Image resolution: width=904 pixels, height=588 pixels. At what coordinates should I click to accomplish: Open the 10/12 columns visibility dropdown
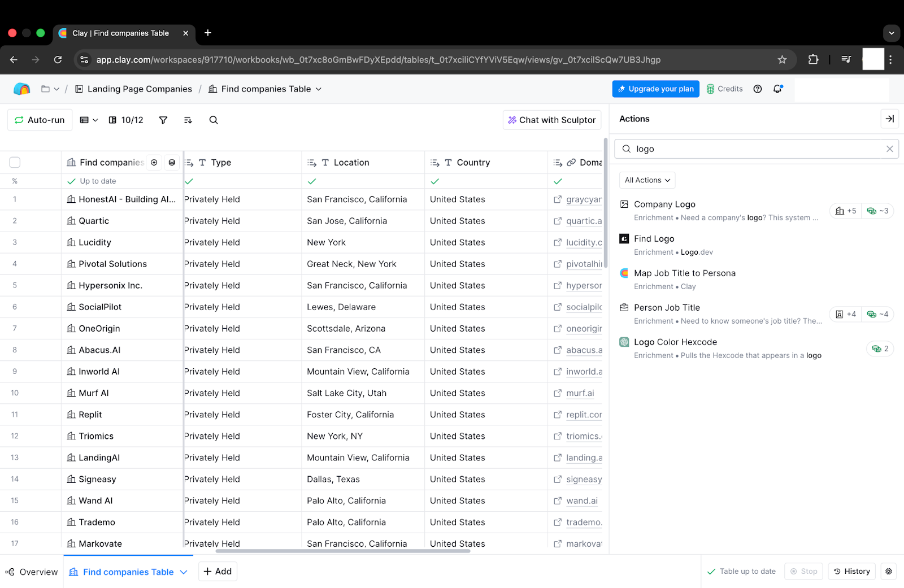(126, 120)
